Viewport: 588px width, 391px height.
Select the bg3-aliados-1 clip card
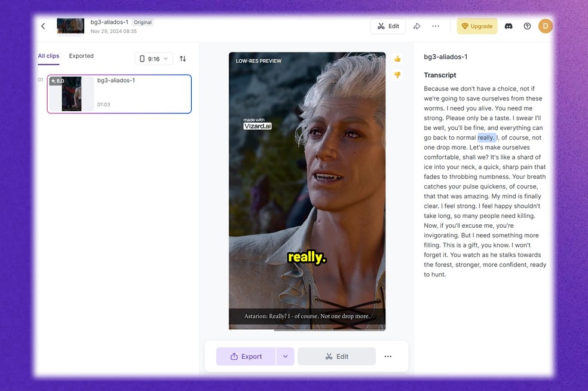tap(120, 94)
